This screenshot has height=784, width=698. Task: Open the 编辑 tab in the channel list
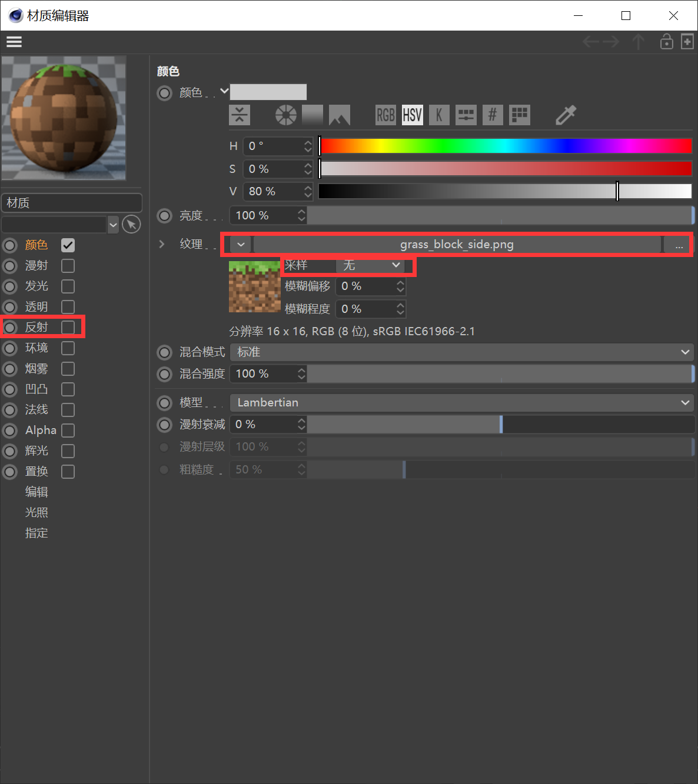pyautogui.click(x=36, y=492)
